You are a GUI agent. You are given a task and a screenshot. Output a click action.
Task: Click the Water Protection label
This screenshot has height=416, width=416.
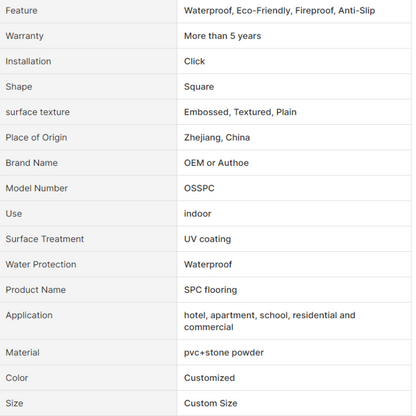pos(41,264)
